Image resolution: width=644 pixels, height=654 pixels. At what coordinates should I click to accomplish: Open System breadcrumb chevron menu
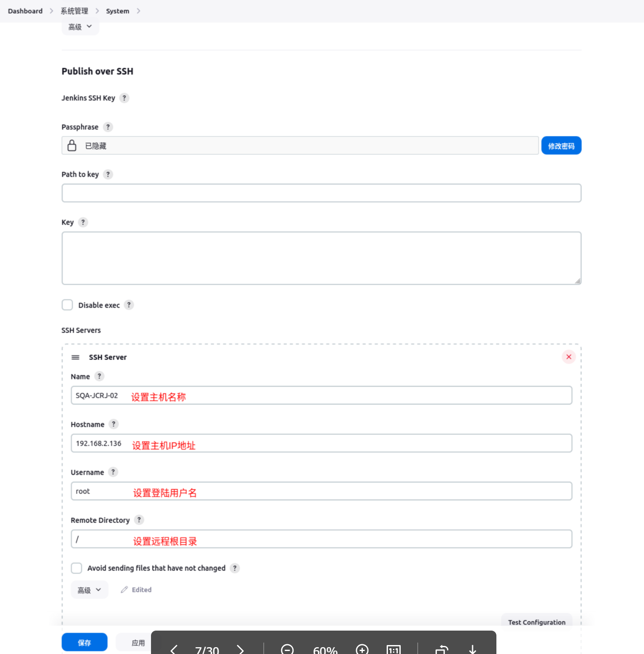[x=138, y=11]
